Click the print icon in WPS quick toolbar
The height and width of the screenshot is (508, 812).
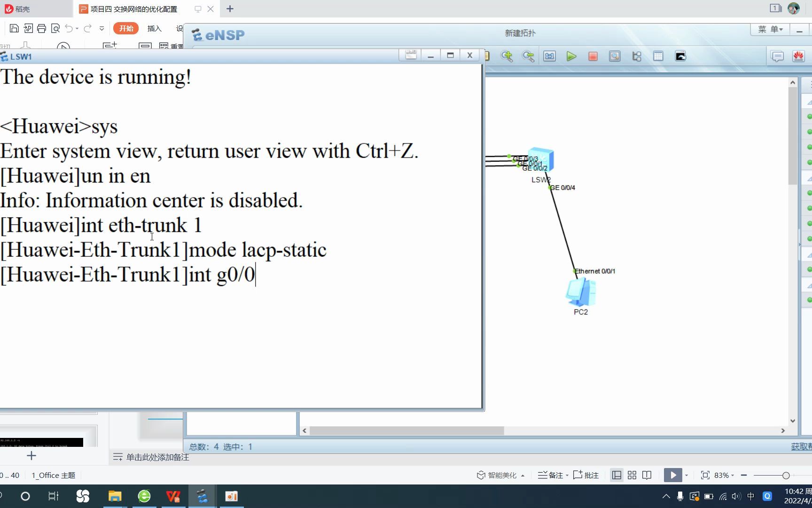[x=41, y=29]
